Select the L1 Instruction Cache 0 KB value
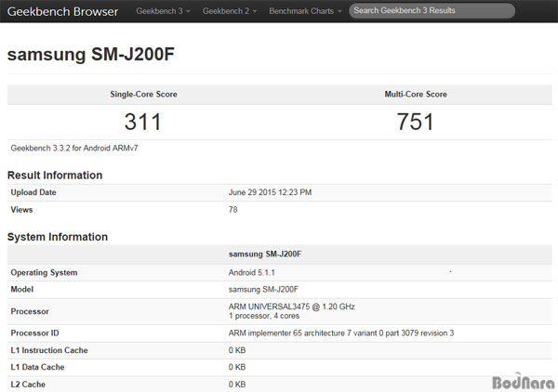 237,350
